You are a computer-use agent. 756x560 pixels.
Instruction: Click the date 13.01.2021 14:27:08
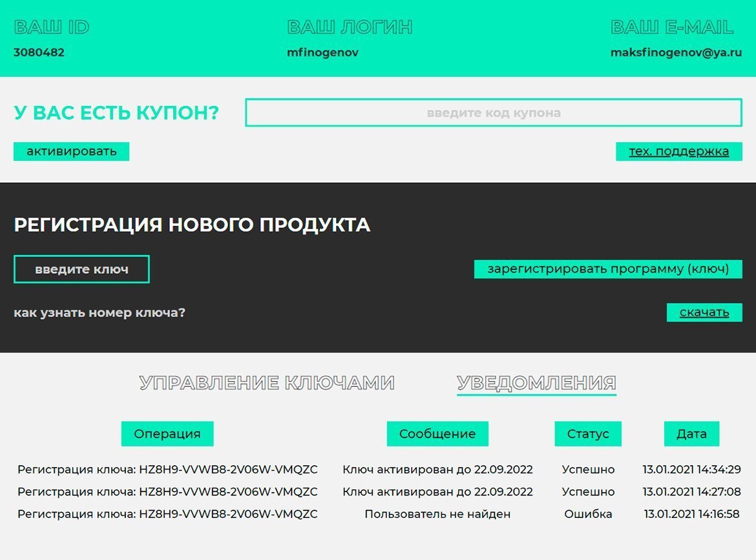691,492
